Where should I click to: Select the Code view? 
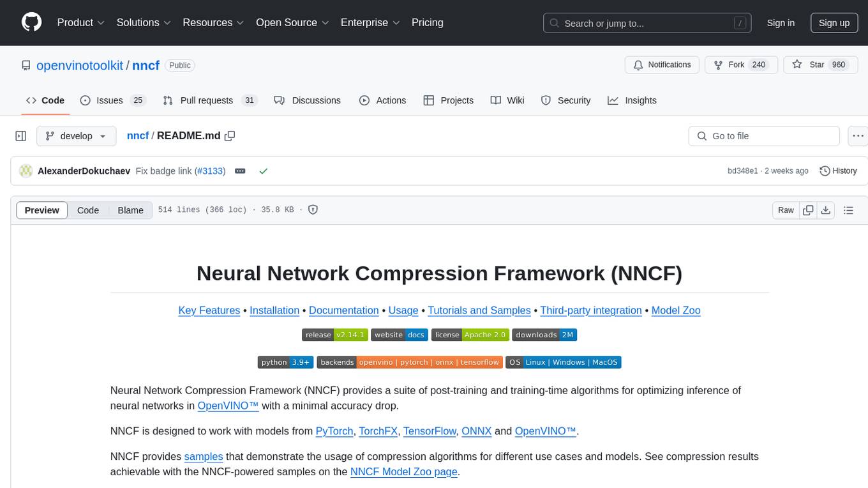(x=88, y=210)
